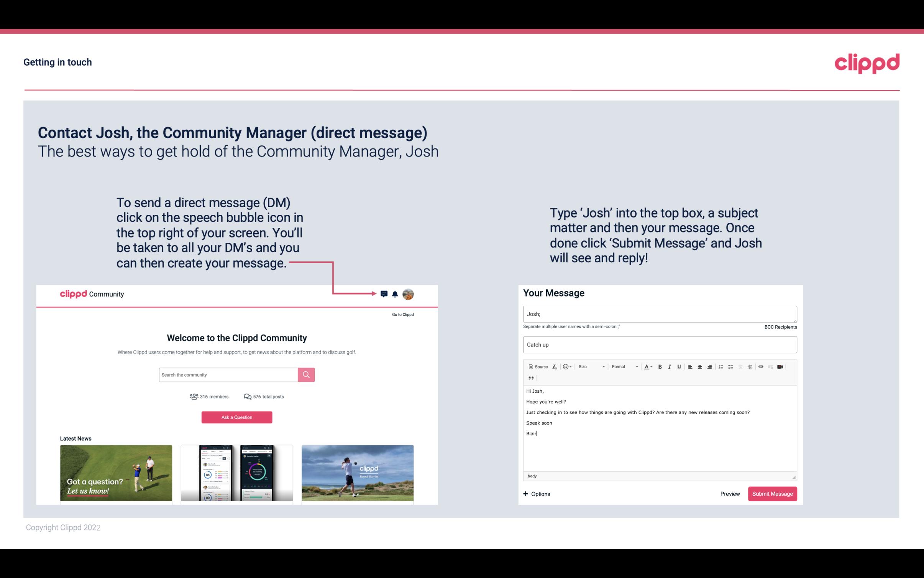This screenshot has height=578, width=924.
Task: Expand the Options section
Action: [536, 494]
